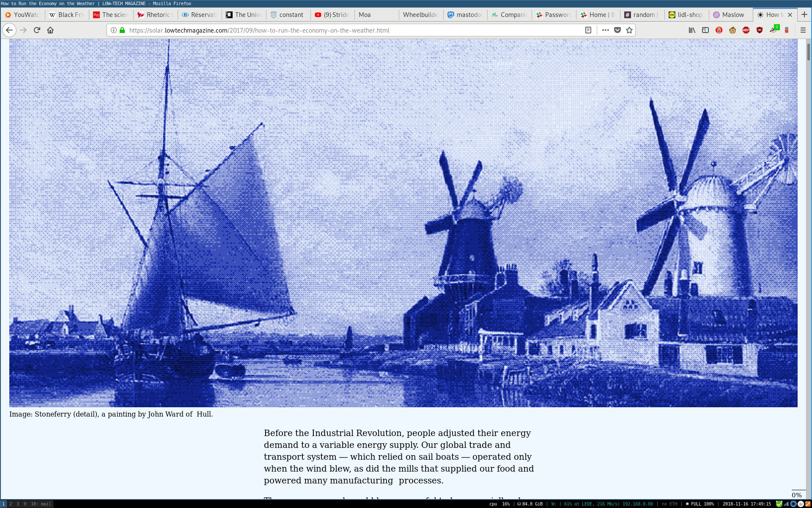Open the uBlock Origin extension

click(760, 30)
